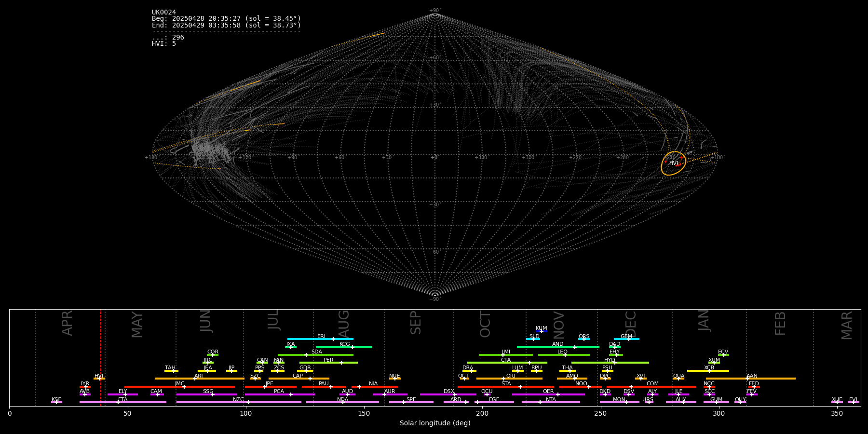
Task: Click the KCG shower label
Action: point(345,344)
